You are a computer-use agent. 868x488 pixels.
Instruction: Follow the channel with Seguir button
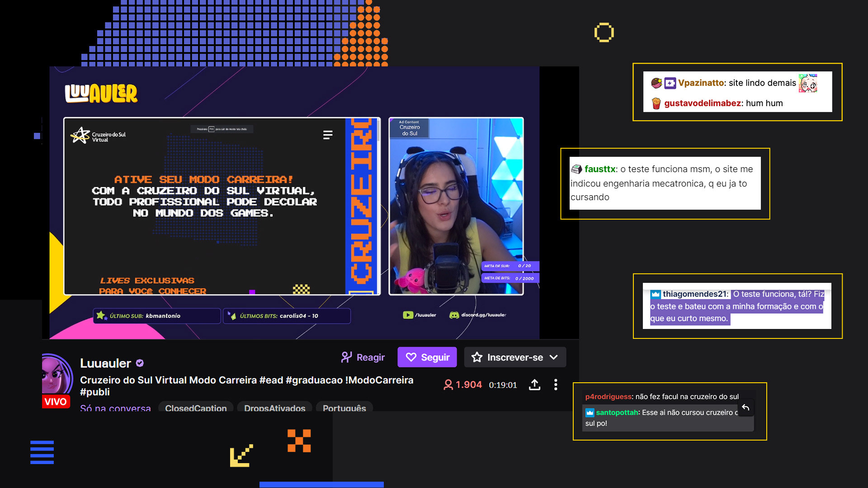[427, 357]
